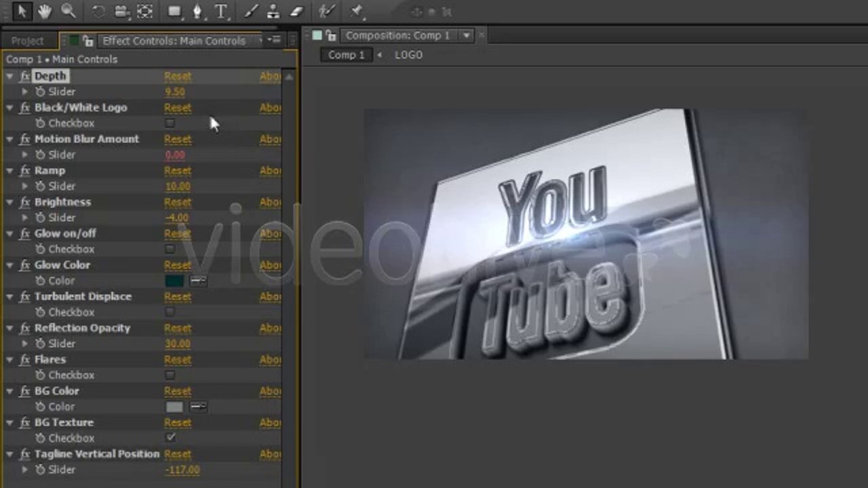Expand the Tagline Vertical Position Slider property
The width and height of the screenshot is (868, 488).
click(25, 470)
